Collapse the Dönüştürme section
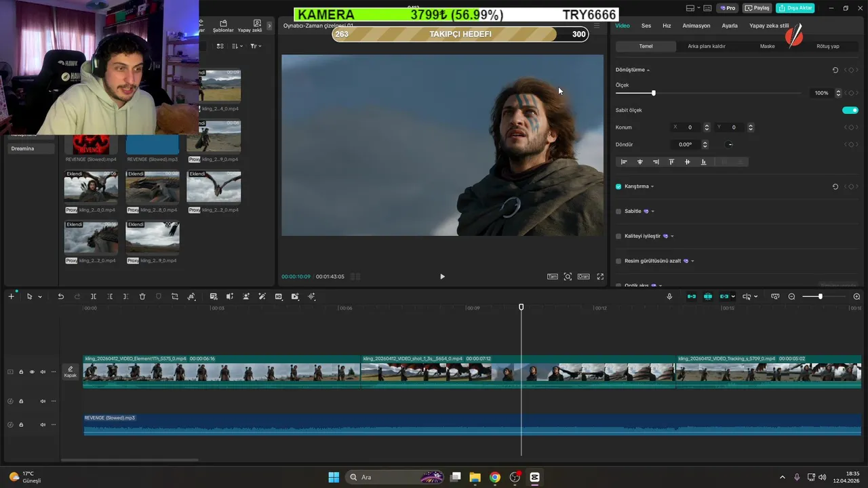This screenshot has height=488, width=868. [x=648, y=70]
